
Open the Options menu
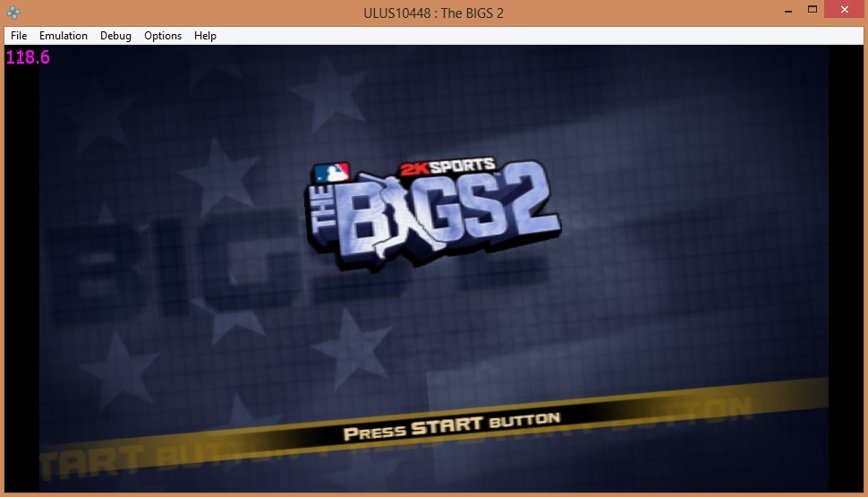(163, 36)
